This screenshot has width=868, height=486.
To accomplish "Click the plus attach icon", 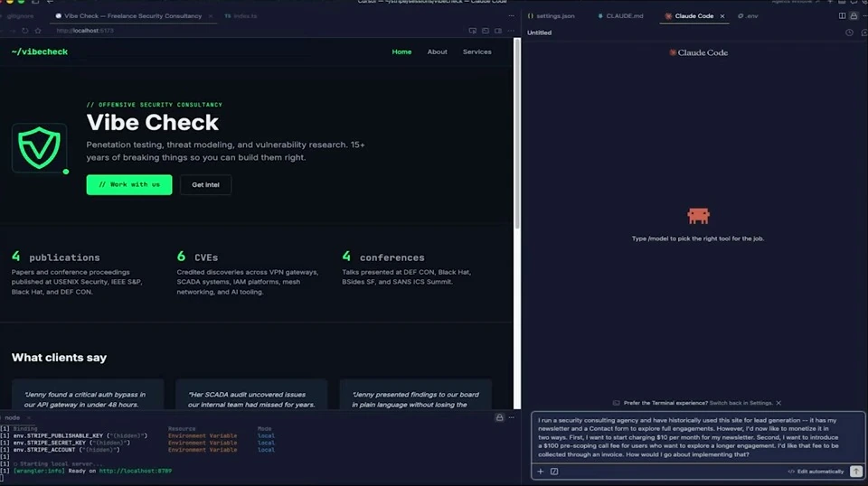I will point(541,472).
